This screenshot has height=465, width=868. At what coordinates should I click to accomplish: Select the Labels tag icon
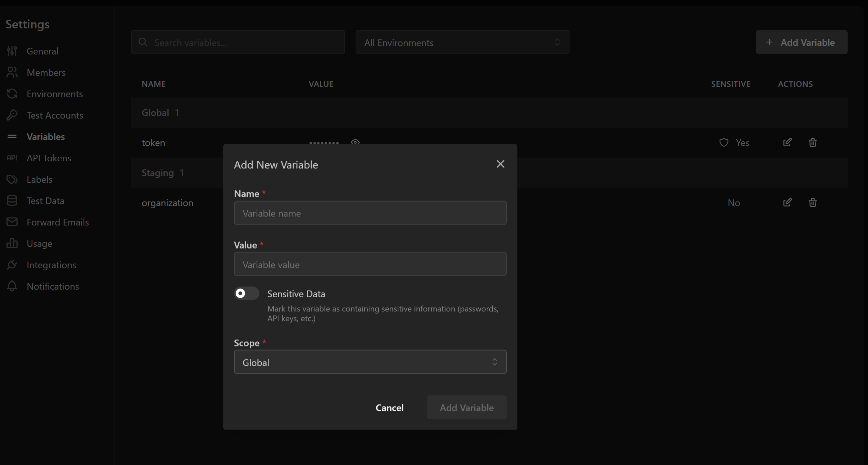[x=12, y=179]
